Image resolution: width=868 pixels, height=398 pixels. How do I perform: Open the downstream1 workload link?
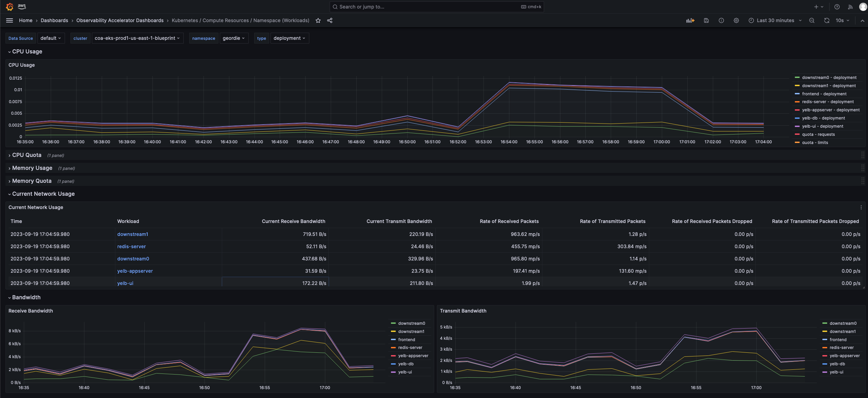[x=133, y=234]
